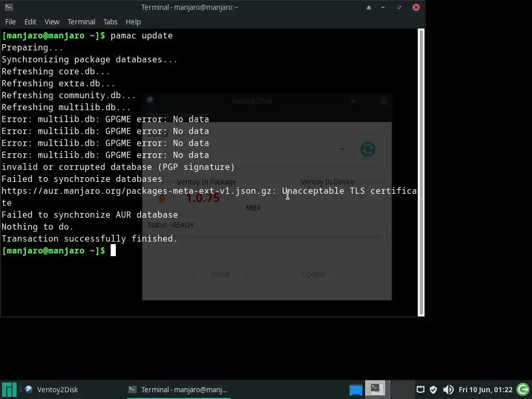Image resolution: width=532 pixels, height=399 pixels.
Task: Open the Tabs menu
Action: pos(110,22)
